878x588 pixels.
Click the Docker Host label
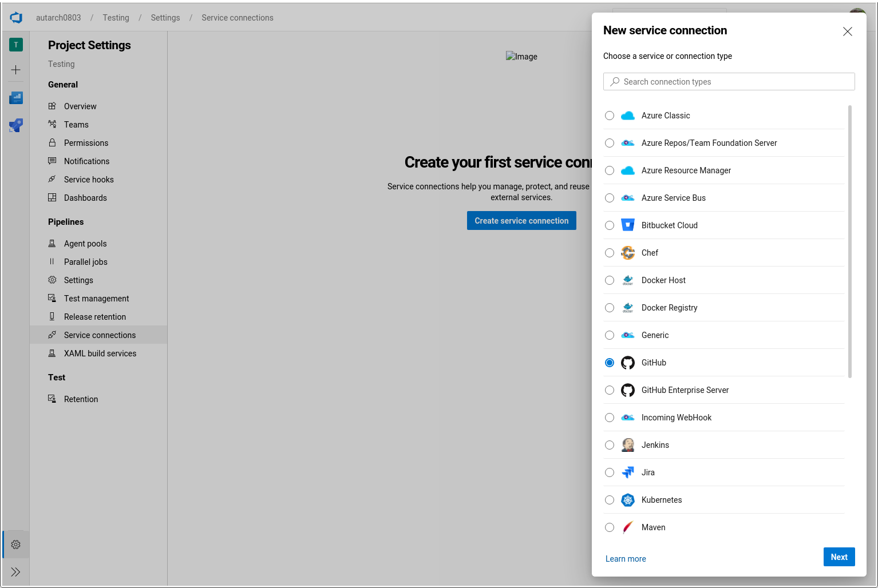coord(663,280)
